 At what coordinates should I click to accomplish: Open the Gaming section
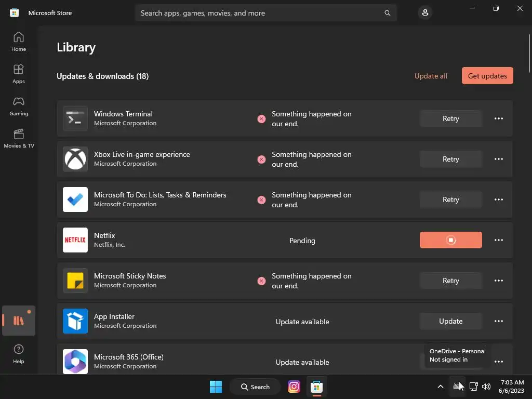19,106
